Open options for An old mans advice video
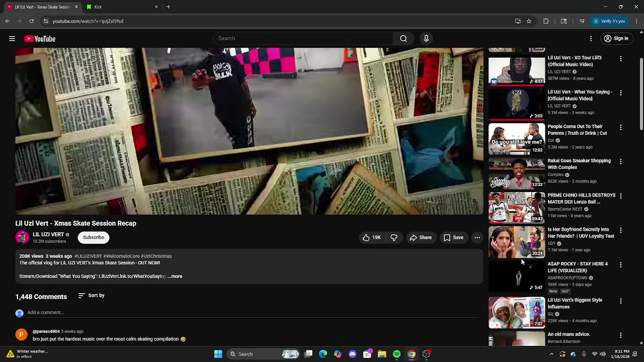The height and width of the screenshot is (362, 644). [x=620, y=335]
